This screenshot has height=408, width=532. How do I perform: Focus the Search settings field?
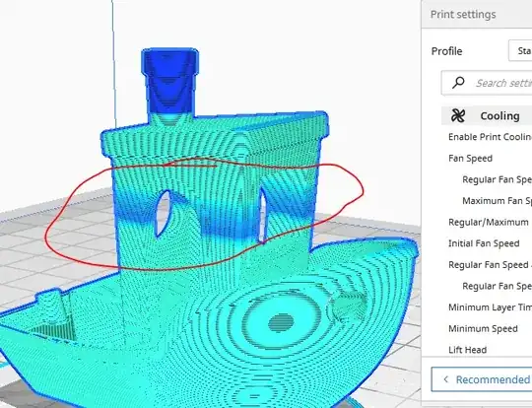pyautogui.click(x=487, y=83)
